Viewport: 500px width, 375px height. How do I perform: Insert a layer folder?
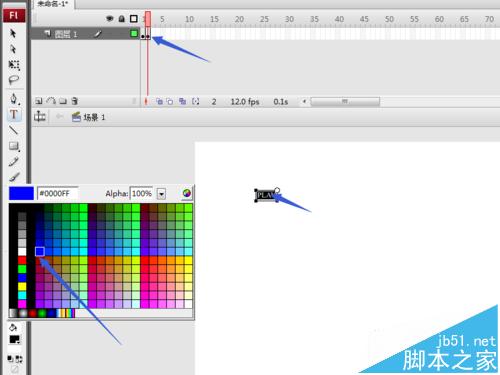coord(63,101)
